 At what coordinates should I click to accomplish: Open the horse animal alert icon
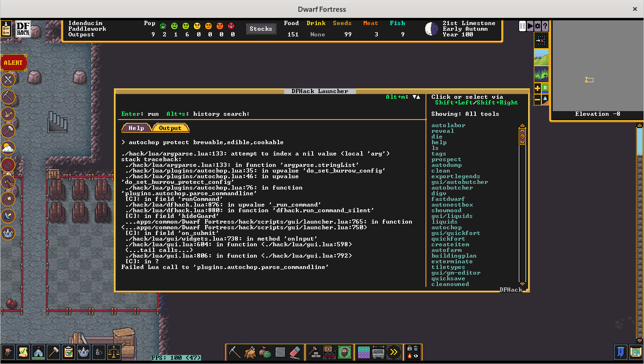click(8, 182)
